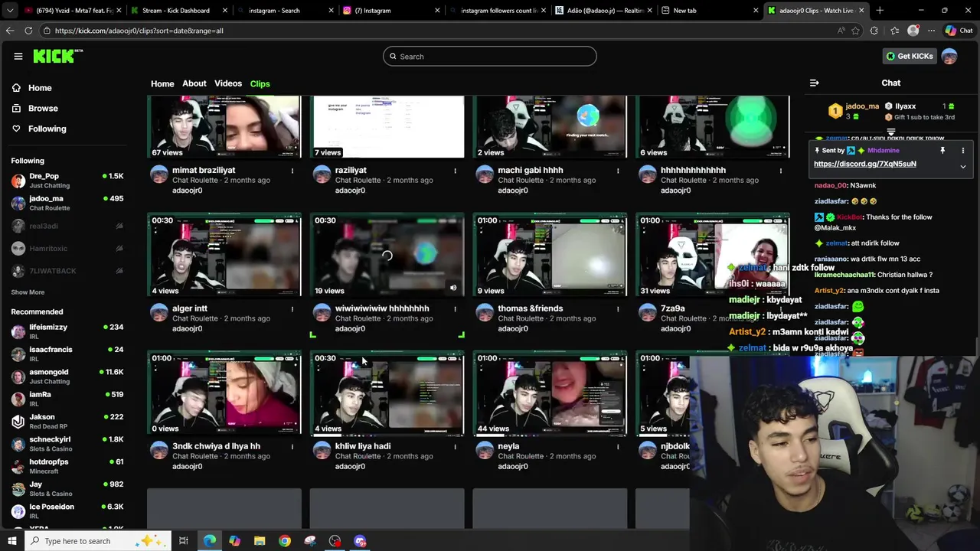Screen dimensions: 980x551
Task: Select the Clips tab
Action: [260, 83]
